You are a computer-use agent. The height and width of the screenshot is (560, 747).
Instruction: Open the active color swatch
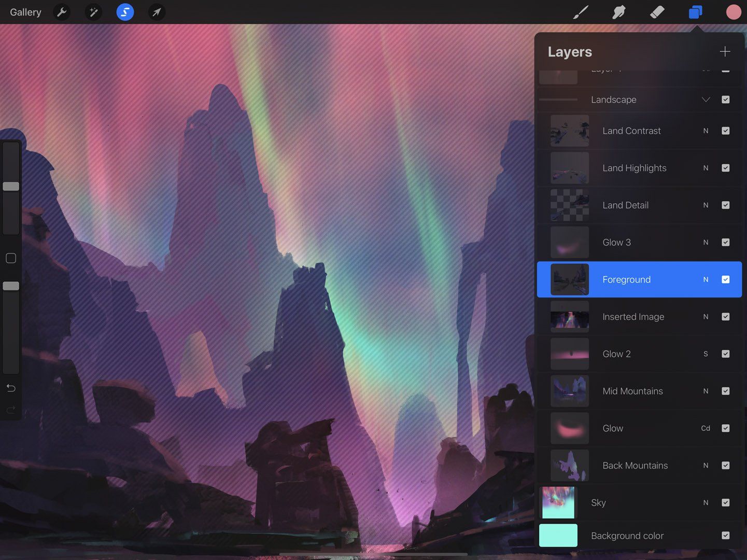coord(733,12)
